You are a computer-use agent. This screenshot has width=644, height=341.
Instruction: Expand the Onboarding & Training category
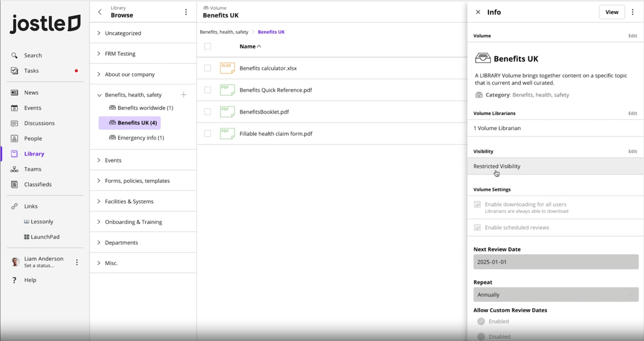point(99,222)
